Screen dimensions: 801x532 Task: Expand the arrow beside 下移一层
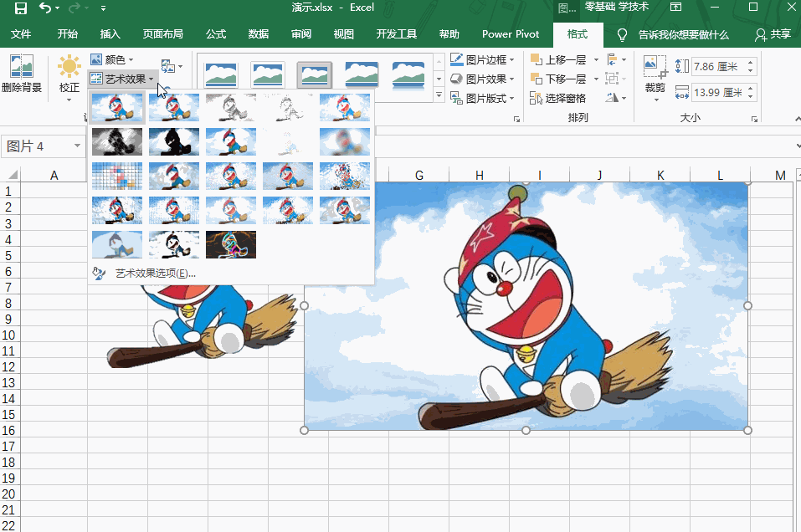(596, 79)
